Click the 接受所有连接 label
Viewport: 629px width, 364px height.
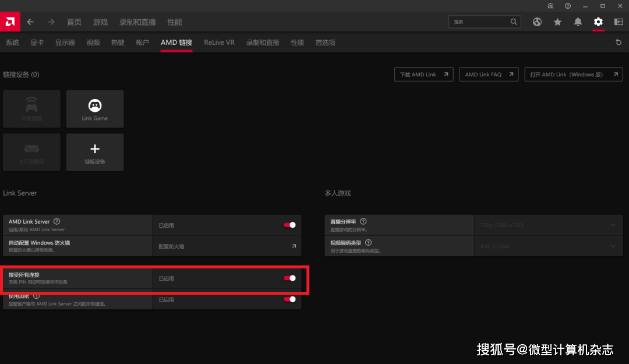[24, 275]
